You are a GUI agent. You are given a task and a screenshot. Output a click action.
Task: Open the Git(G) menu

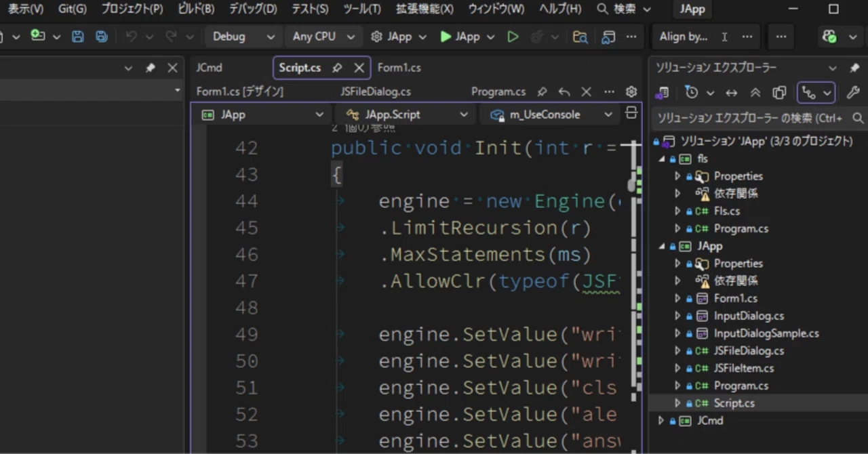tap(72, 9)
